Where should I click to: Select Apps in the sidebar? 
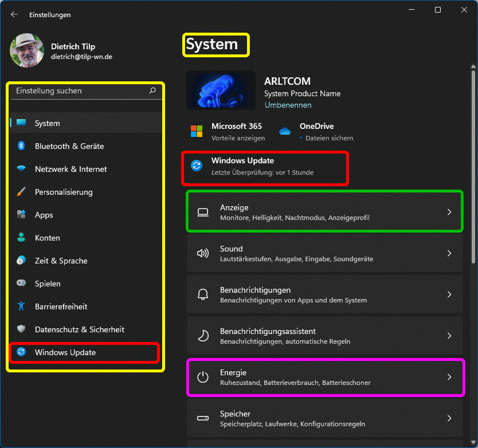click(x=44, y=215)
